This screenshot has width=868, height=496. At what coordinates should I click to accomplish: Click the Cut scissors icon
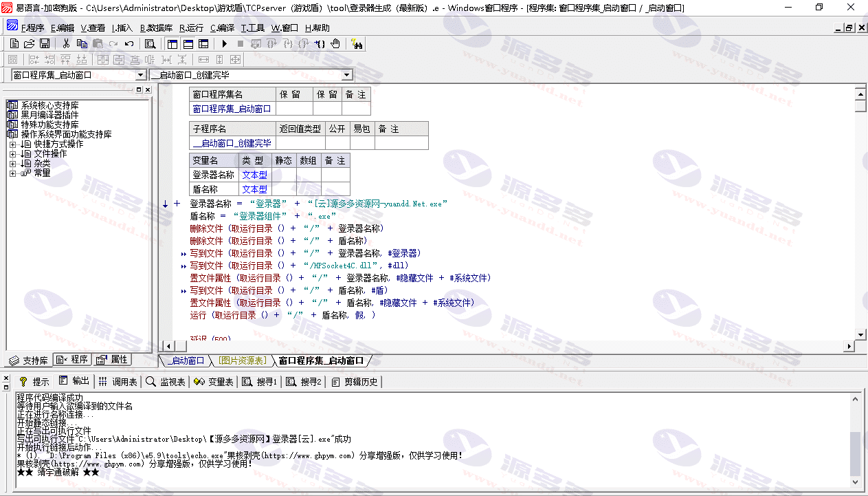[66, 43]
